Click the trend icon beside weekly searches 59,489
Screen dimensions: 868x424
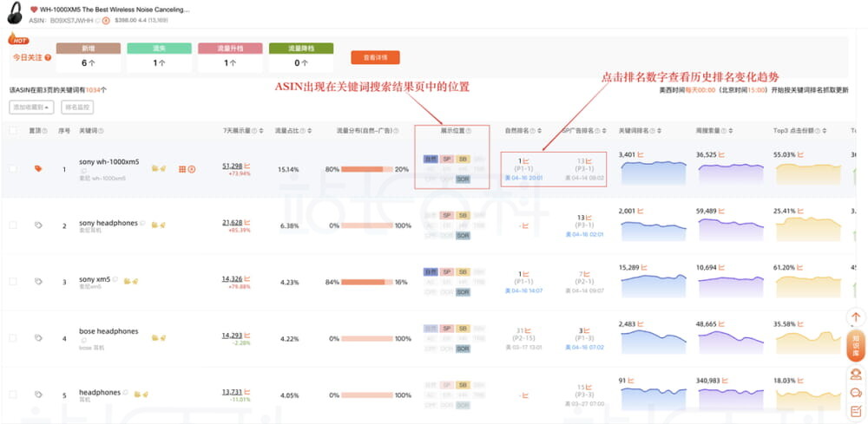(723, 211)
